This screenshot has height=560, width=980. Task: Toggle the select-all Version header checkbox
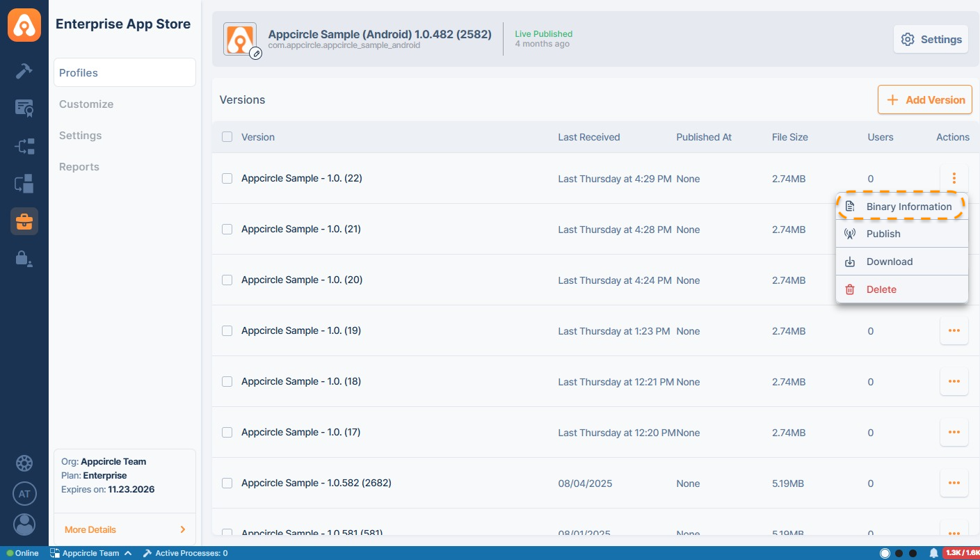(x=227, y=137)
